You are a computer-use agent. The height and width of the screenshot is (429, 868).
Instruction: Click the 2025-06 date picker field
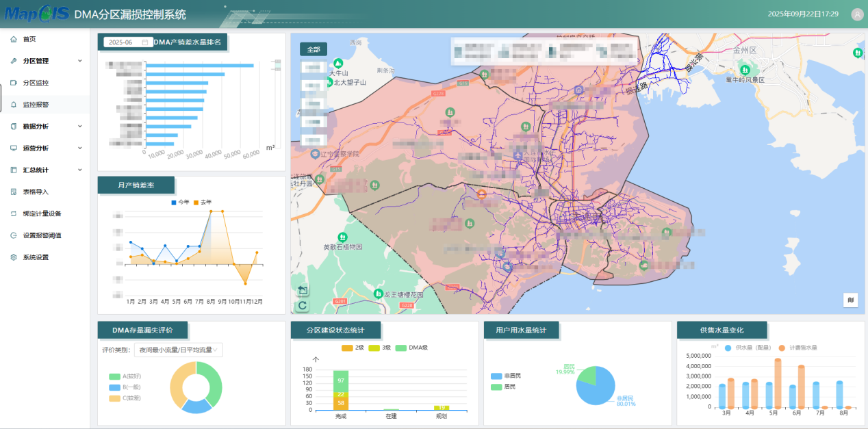pyautogui.click(x=128, y=42)
